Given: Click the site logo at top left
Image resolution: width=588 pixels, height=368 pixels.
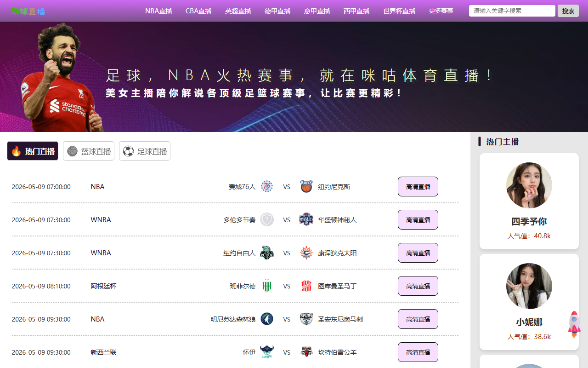Looking at the screenshot, I should tap(28, 11).
